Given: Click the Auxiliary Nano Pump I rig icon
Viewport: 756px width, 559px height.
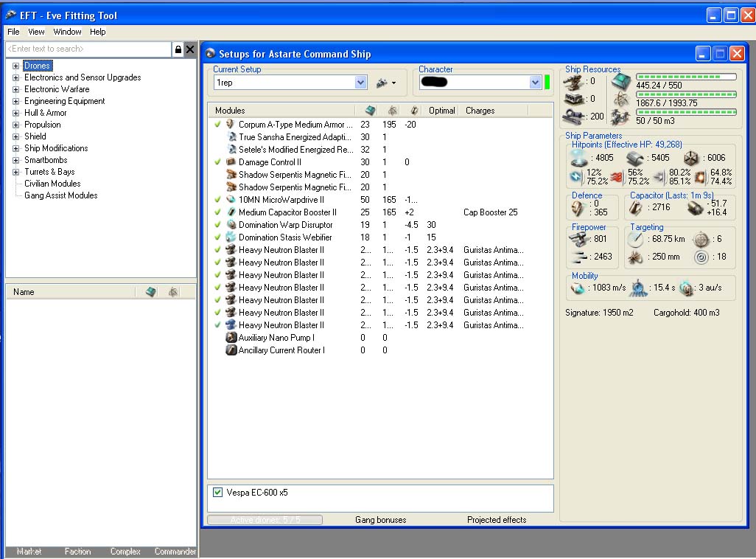Looking at the screenshot, I should (231, 338).
